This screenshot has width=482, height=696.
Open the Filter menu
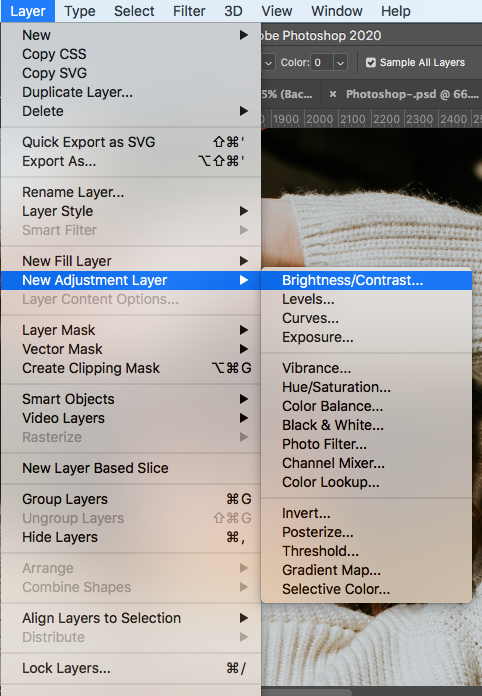pos(189,11)
